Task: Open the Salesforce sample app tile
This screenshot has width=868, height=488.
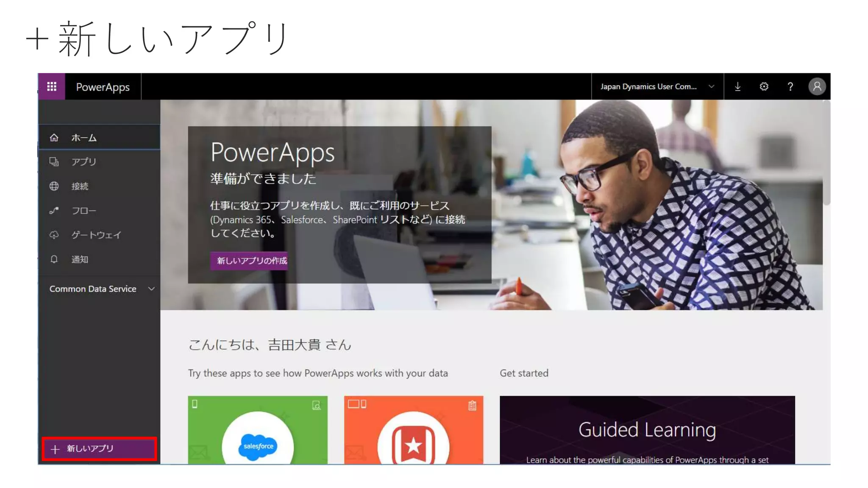Action: pyautogui.click(x=258, y=430)
